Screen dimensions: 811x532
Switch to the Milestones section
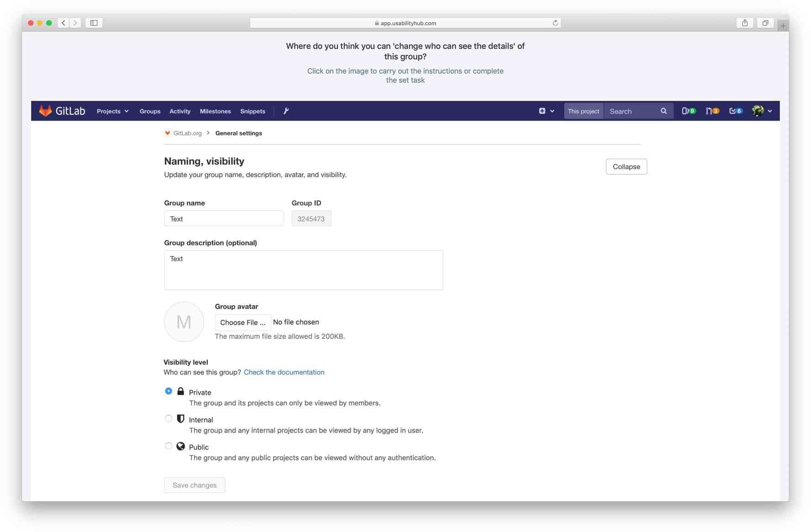tap(215, 111)
